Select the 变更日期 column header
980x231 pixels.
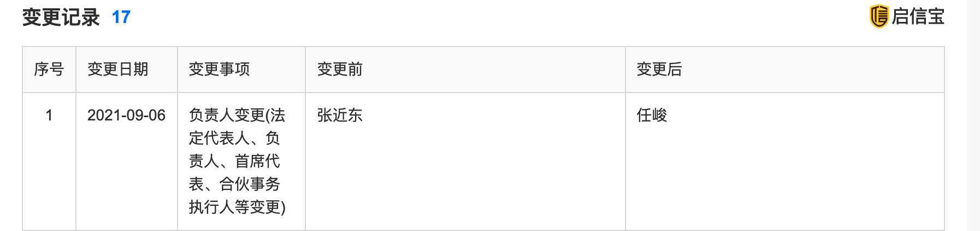point(117,70)
